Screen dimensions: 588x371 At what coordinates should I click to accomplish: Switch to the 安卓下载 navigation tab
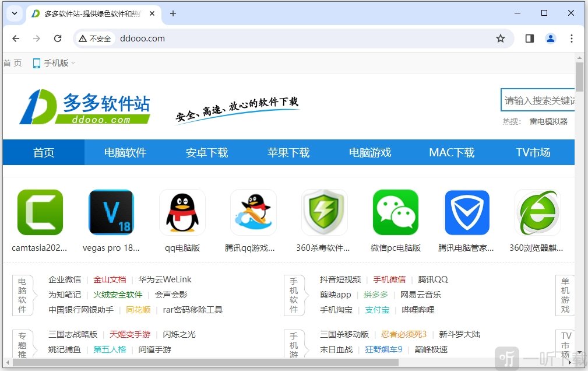click(x=207, y=152)
